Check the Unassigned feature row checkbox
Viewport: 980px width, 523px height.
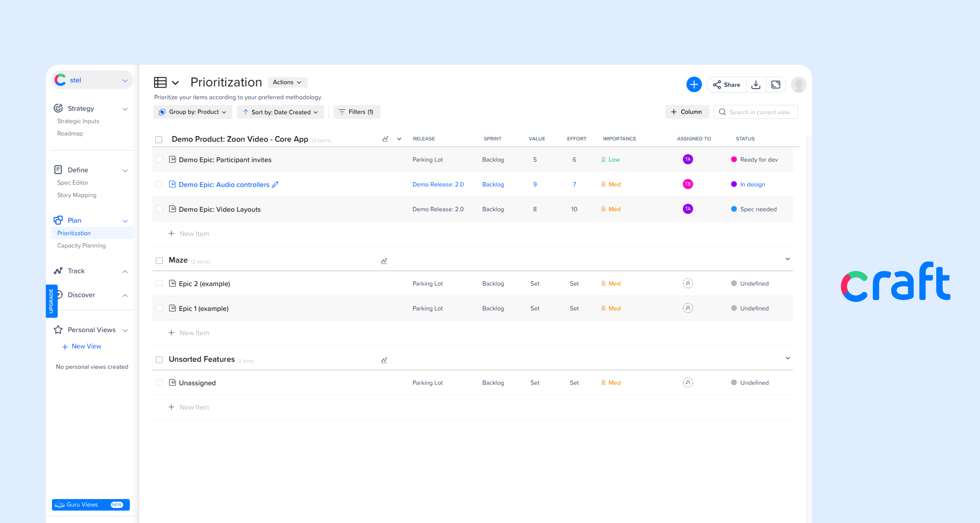pyautogui.click(x=159, y=382)
